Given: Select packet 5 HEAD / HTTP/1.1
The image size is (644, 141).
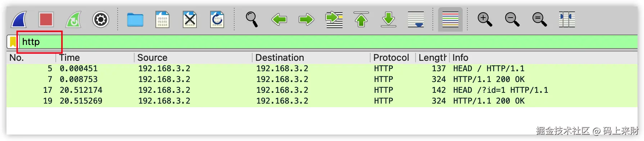Looking at the screenshot, I should pyautogui.click(x=322, y=68).
